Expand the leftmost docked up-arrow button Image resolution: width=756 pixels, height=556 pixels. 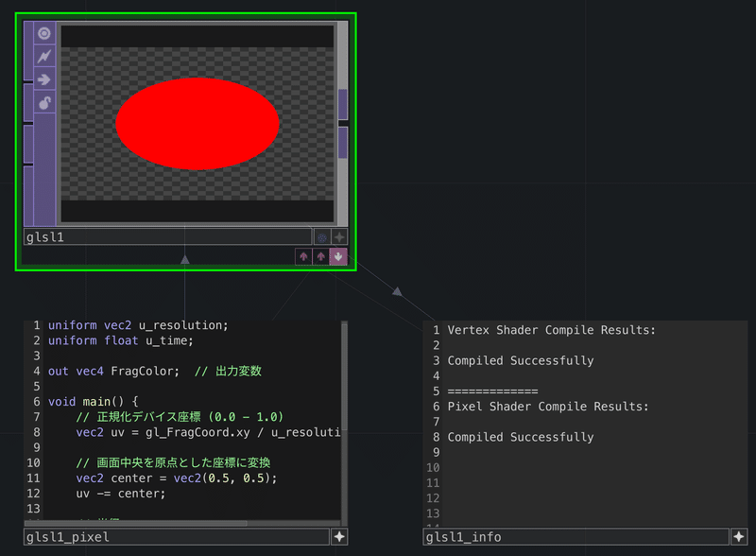[303, 256]
